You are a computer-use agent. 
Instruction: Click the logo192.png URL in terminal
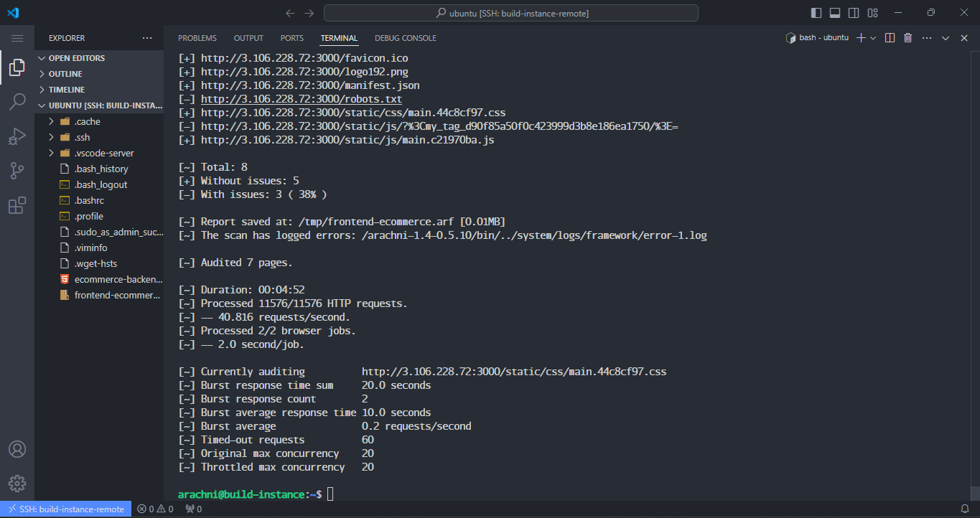tap(304, 72)
